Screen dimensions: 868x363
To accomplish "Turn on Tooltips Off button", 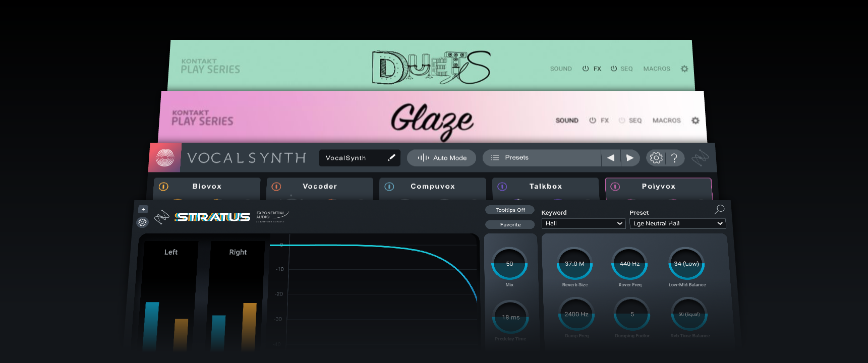I will tap(510, 210).
